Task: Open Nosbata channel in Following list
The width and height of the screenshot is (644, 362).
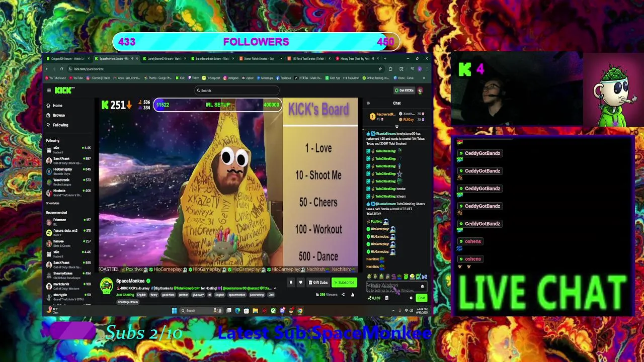Action: point(69,193)
